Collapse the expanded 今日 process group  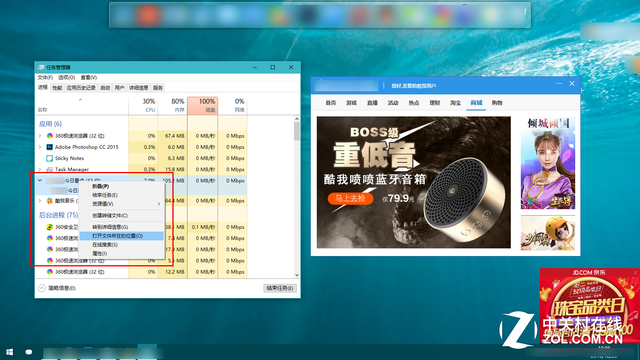click(40, 180)
